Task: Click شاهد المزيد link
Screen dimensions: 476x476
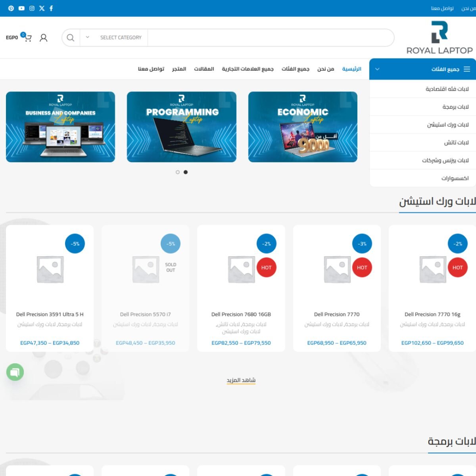Action: click(x=241, y=380)
